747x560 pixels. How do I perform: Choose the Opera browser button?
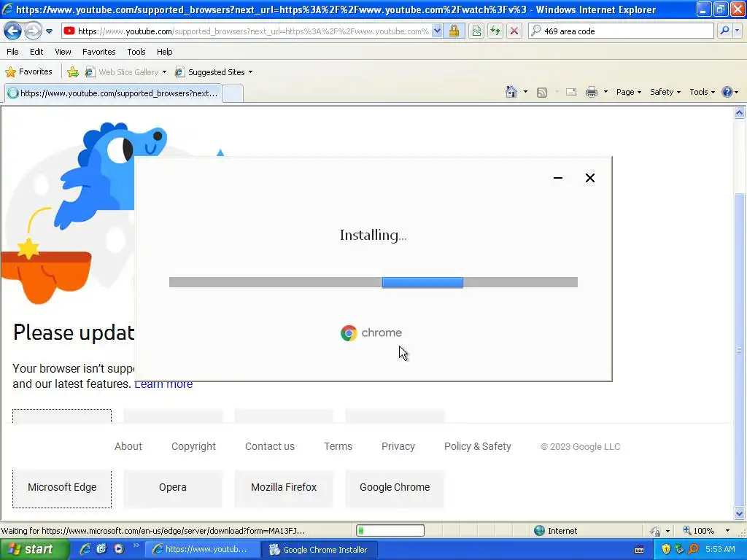click(172, 488)
